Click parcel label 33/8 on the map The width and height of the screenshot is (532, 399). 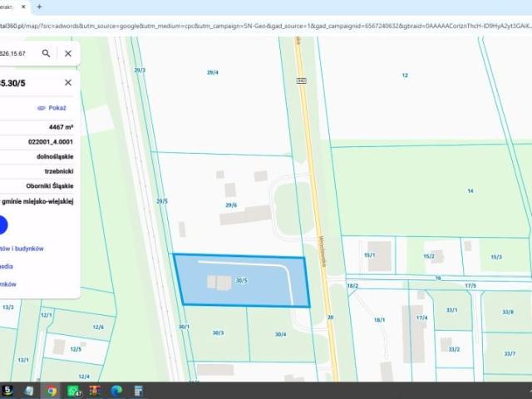[508, 312]
